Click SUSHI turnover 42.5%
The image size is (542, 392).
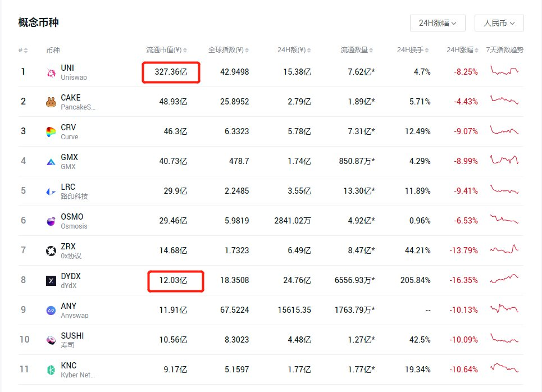pos(420,340)
